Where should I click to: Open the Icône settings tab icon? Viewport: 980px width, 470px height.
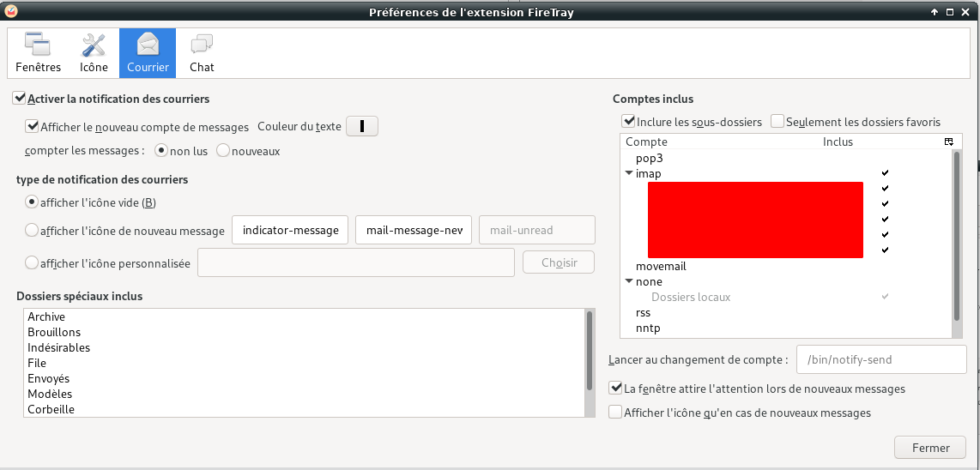coord(94,45)
